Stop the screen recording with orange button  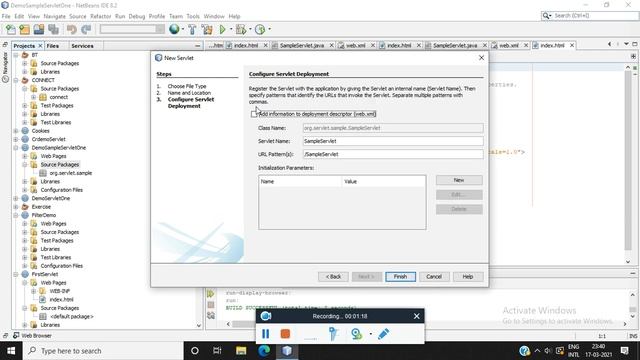pyautogui.click(x=285, y=334)
